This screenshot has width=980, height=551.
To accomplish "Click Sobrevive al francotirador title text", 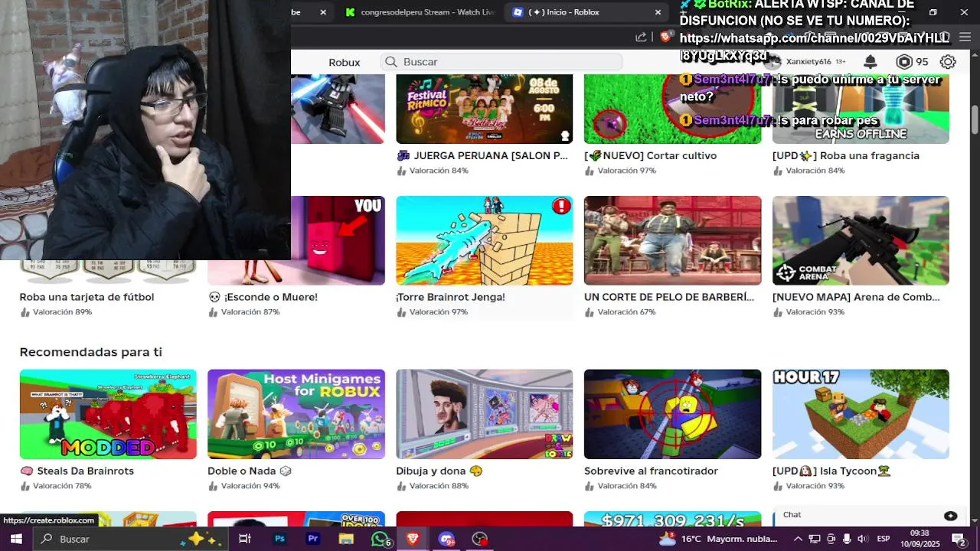I will pyautogui.click(x=651, y=471).
